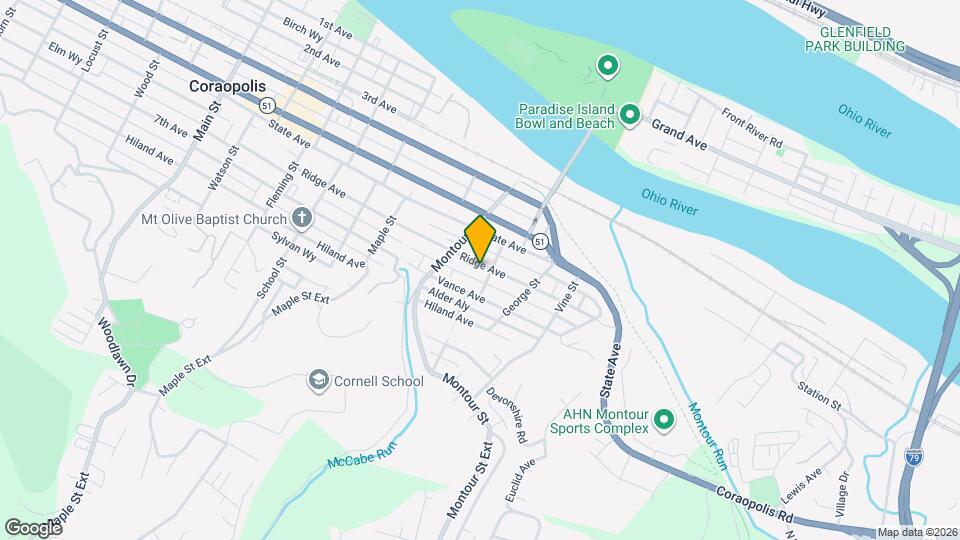Click the Grand Ave road label

click(679, 135)
